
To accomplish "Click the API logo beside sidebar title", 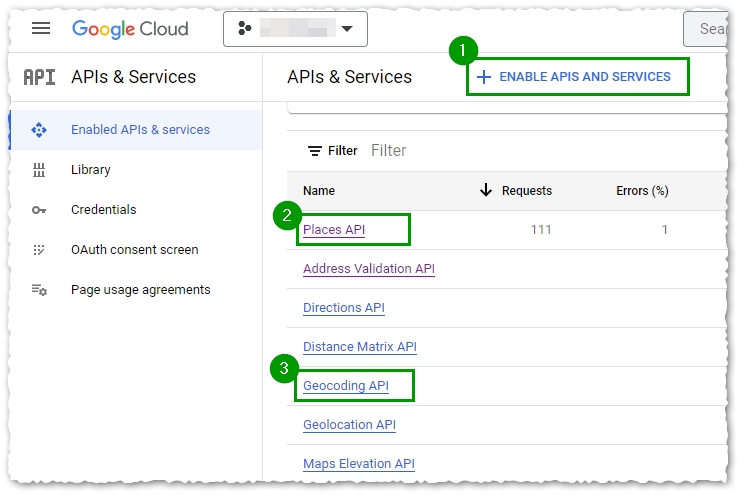I will (40, 77).
